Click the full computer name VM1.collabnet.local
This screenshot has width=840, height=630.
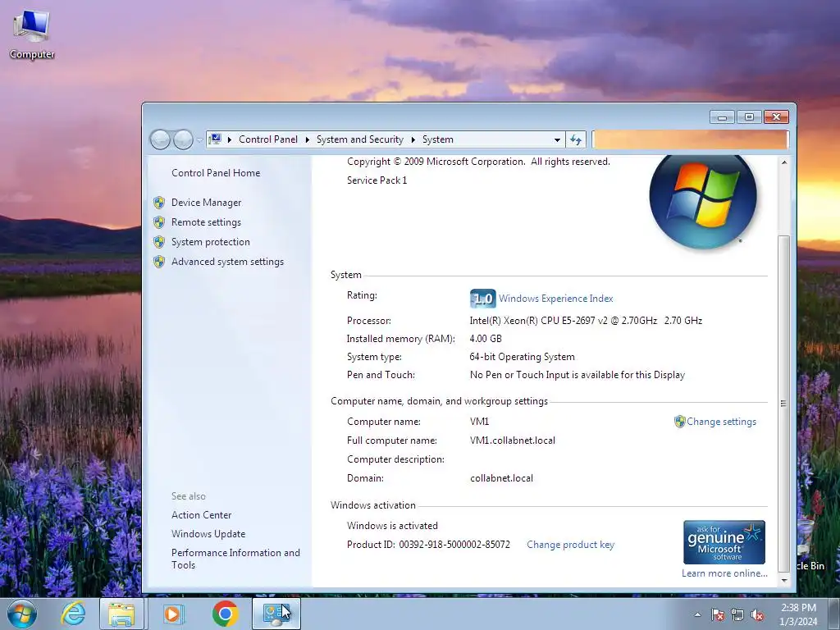point(513,441)
